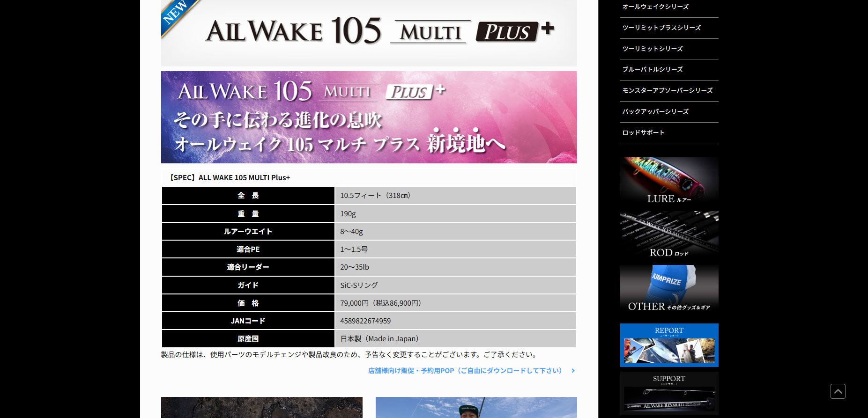Click the ルアーウエイト row header

tap(248, 231)
